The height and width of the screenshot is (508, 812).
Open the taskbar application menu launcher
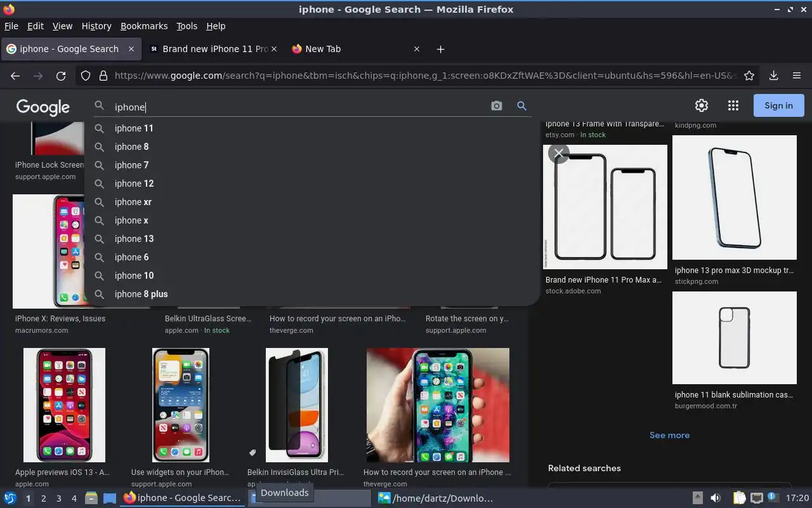coord(10,498)
